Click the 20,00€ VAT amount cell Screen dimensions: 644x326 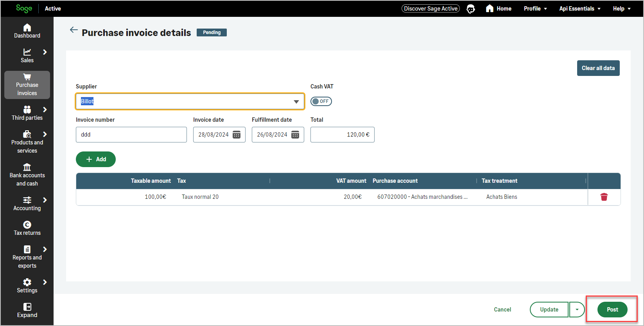tap(353, 197)
